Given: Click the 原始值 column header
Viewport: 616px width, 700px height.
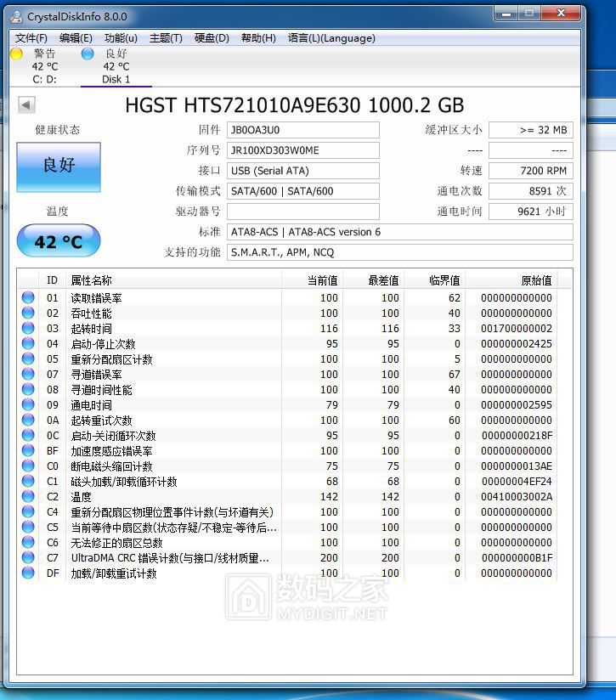Looking at the screenshot, I should tap(511, 279).
